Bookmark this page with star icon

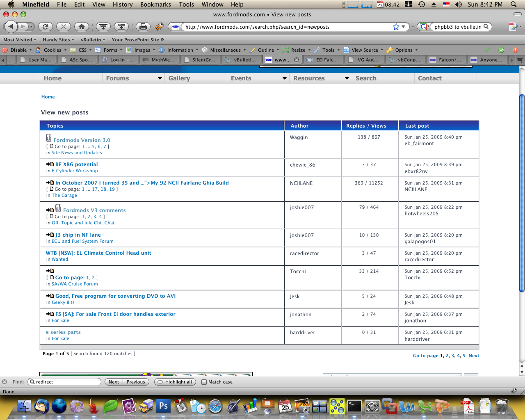point(396,27)
